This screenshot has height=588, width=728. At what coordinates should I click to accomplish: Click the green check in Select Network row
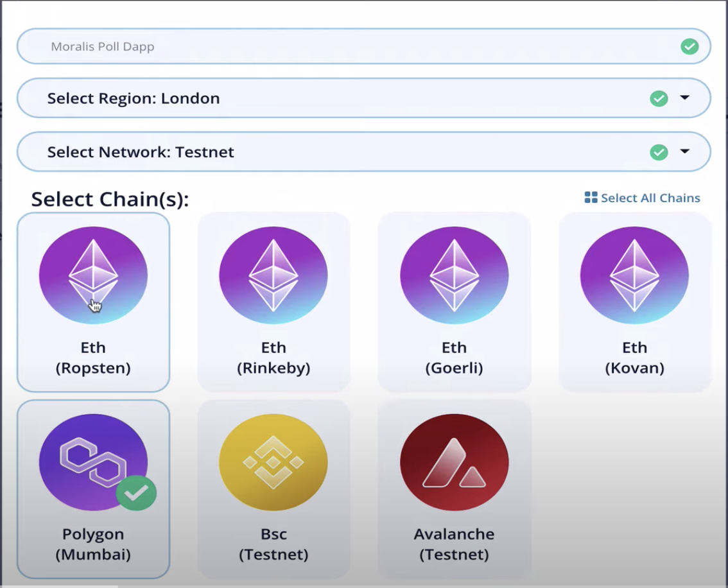659,152
